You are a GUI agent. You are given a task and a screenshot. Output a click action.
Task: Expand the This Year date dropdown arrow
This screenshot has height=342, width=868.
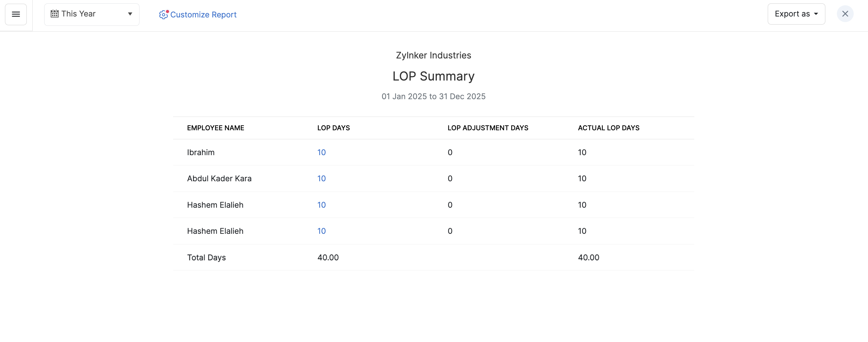[130, 14]
